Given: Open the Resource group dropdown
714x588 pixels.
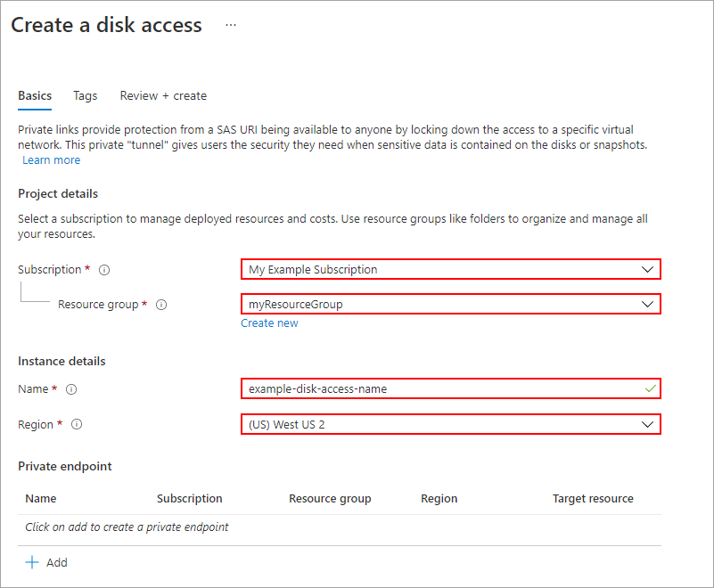Looking at the screenshot, I should tap(647, 304).
